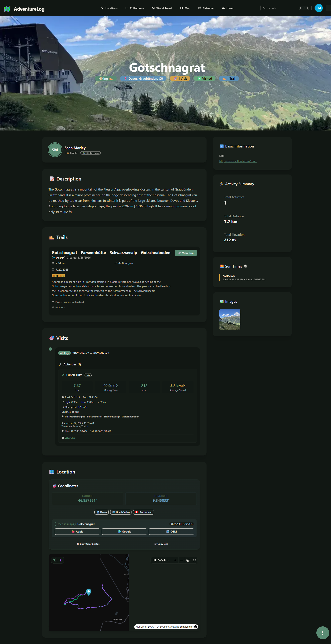Image resolution: width=331 pixels, height=644 pixels.
Task: Zoom in on the map
Action: point(175,560)
